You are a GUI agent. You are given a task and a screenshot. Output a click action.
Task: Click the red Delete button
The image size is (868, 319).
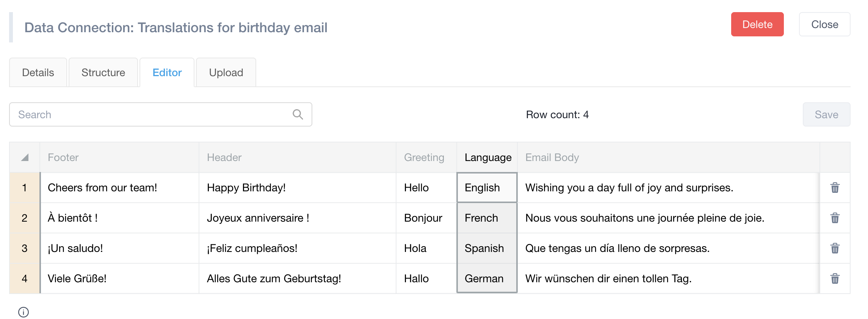[757, 24]
